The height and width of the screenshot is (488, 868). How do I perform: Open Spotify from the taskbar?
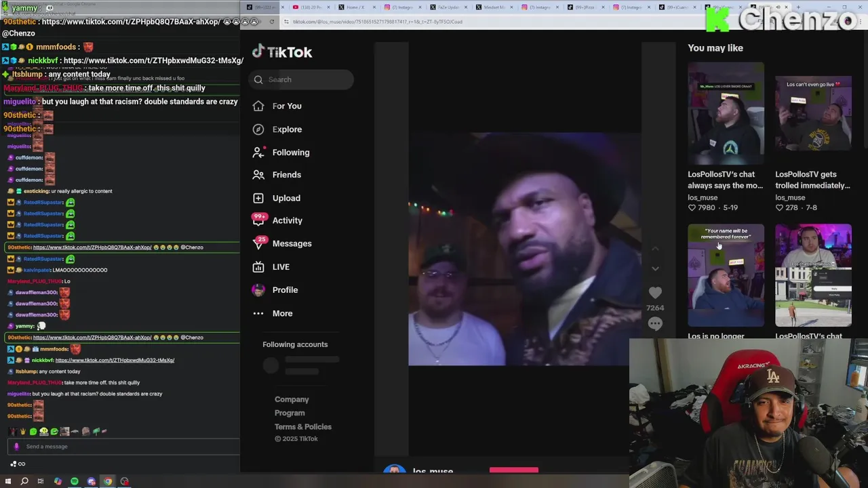[x=75, y=481]
